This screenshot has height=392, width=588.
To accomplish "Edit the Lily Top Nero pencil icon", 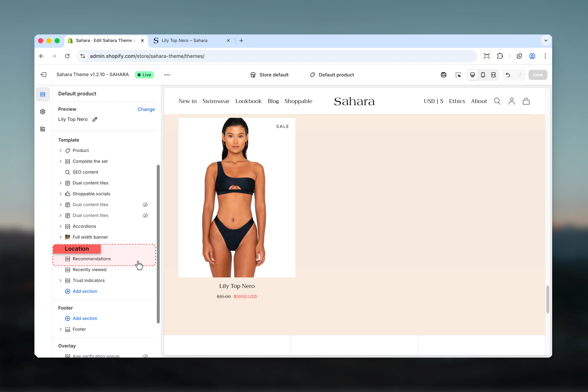I will [95, 119].
